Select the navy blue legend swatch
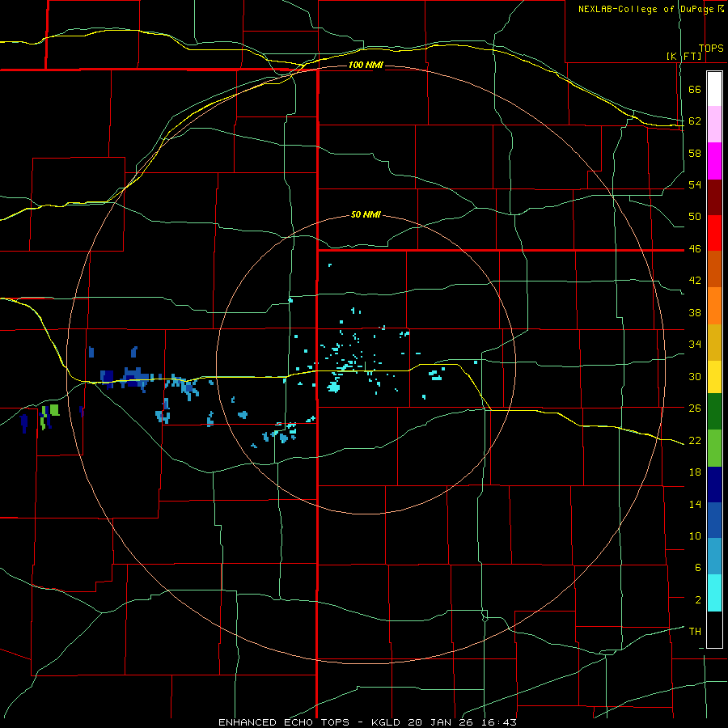 pos(714,485)
